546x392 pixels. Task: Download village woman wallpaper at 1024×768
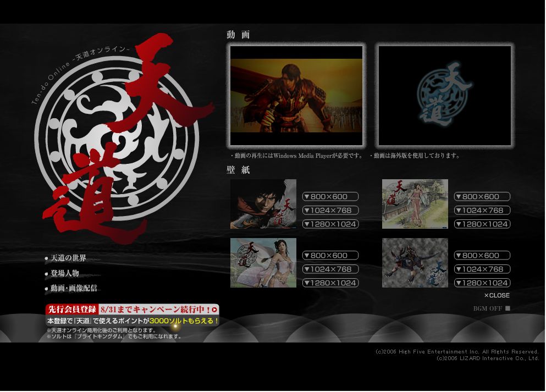click(482, 211)
